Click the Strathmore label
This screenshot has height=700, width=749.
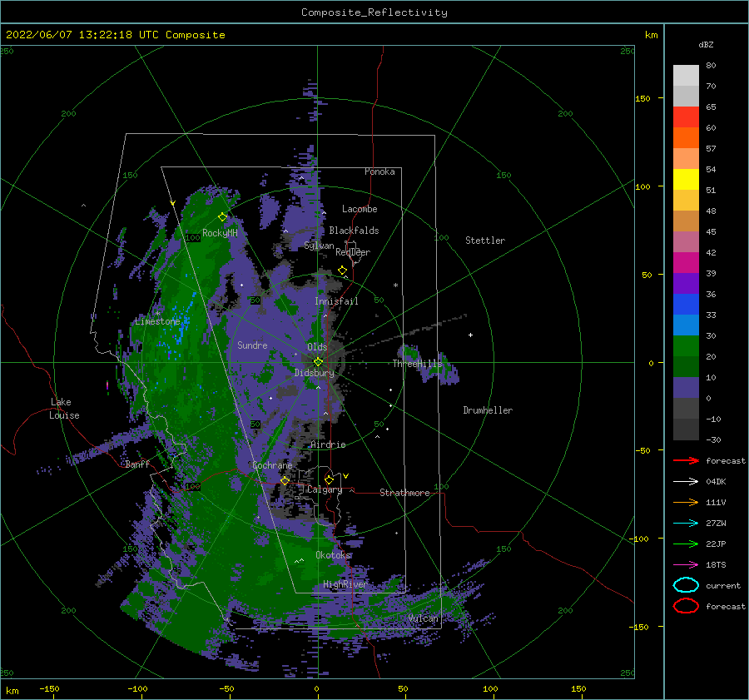[404, 493]
